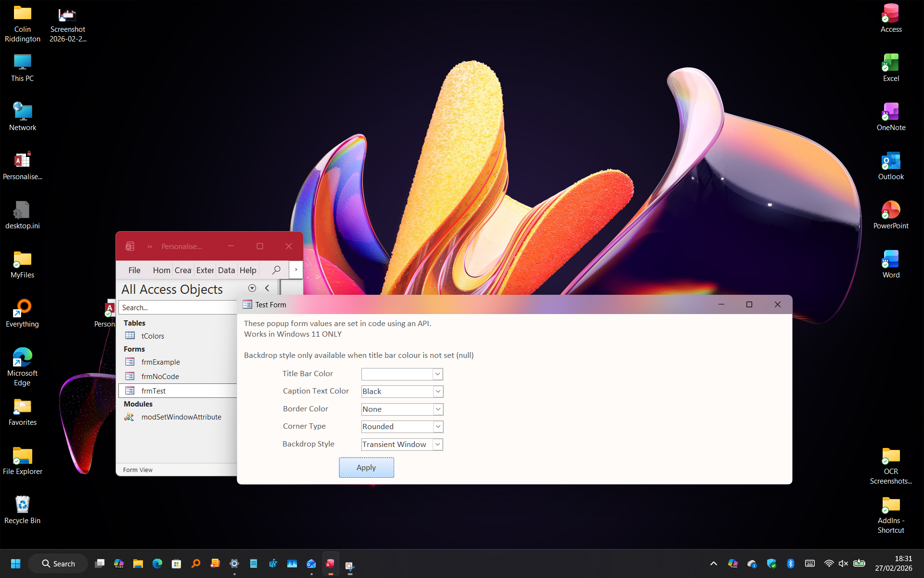Open the clock and date panel

click(x=894, y=564)
